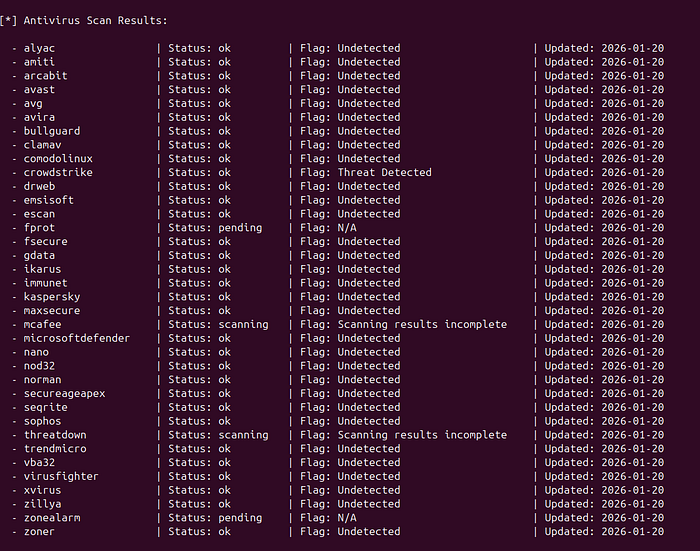The height and width of the screenshot is (551, 700).
Task: Click the bullguard engine name
Action: (x=52, y=131)
